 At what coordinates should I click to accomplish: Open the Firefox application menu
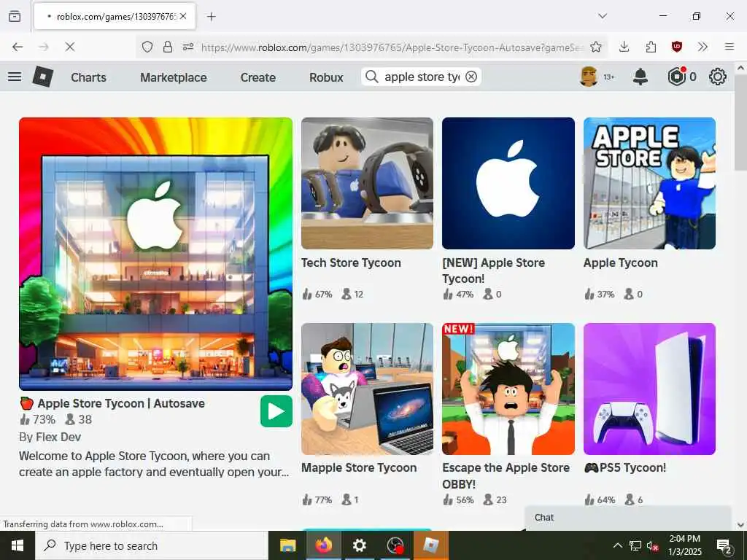(x=729, y=47)
